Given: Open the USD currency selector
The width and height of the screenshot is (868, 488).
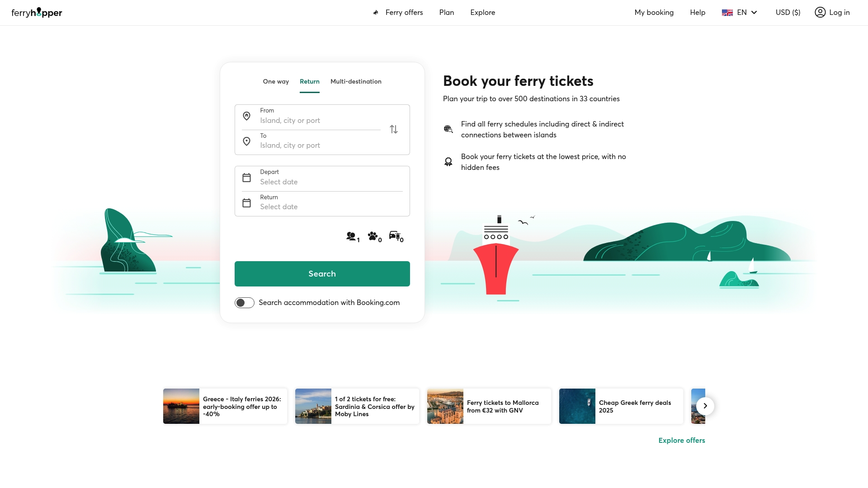Looking at the screenshot, I should (788, 12).
